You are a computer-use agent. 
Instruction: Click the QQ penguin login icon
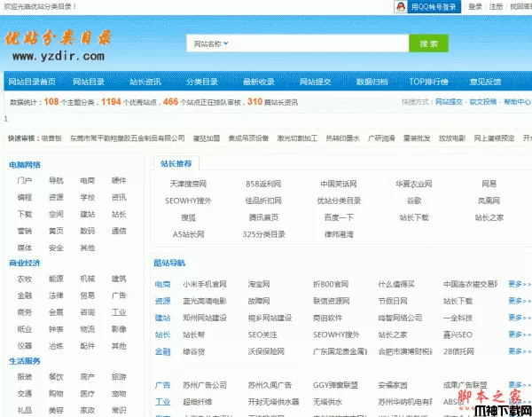tap(402, 6)
